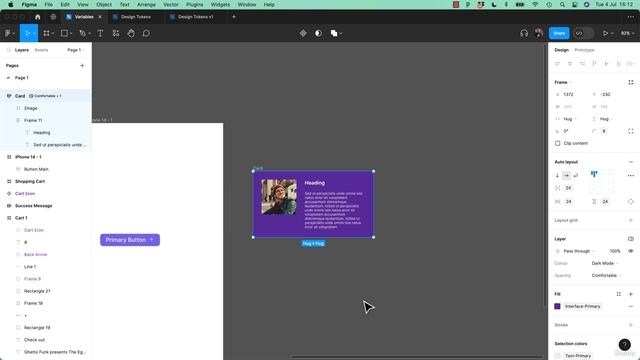The height and width of the screenshot is (360, 640).
Task: Click the Present play icon
Action: (605, 33)
